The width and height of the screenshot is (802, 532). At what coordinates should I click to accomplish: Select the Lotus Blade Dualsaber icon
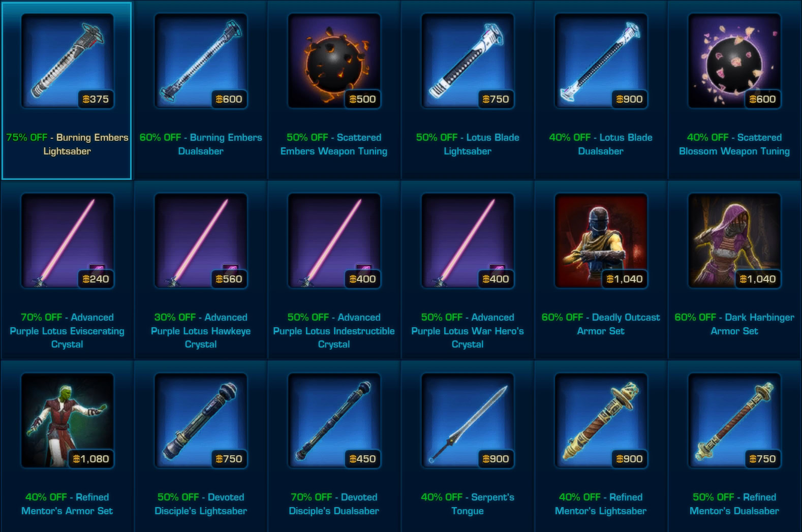click(x=601, y=61)
